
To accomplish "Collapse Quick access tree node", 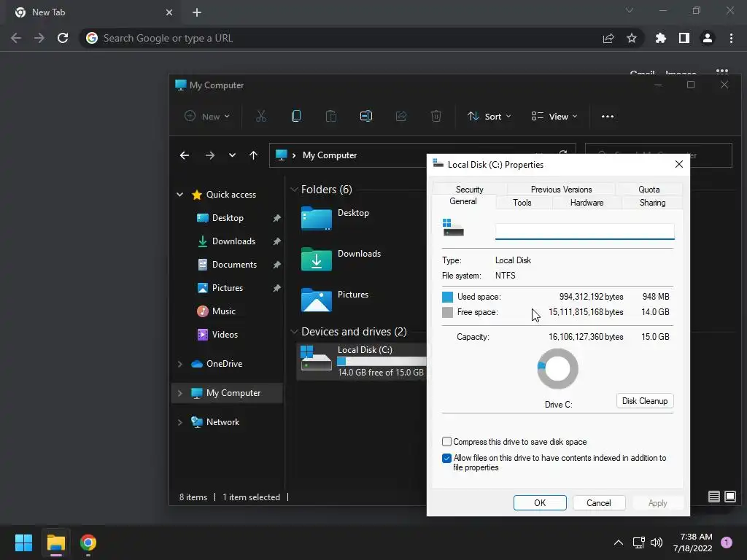I will click(x=179, y=194).
